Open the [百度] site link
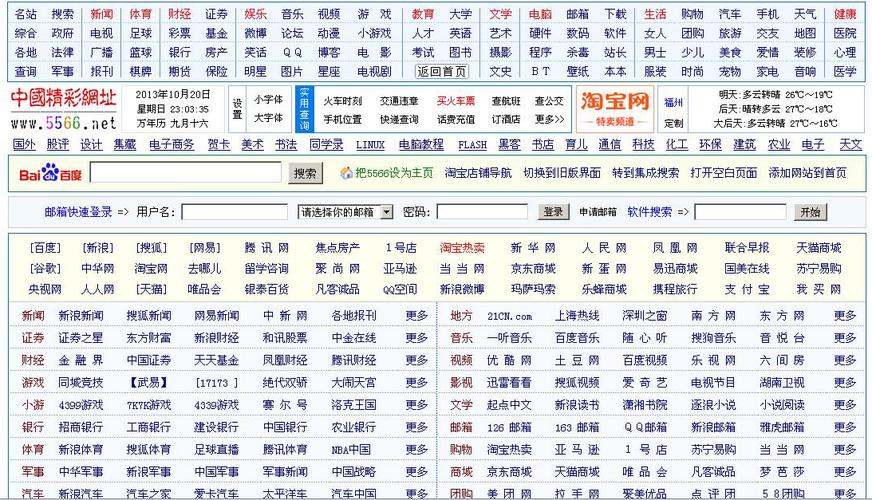Viewport: 872px width, 500px height. tap(45, 247)
